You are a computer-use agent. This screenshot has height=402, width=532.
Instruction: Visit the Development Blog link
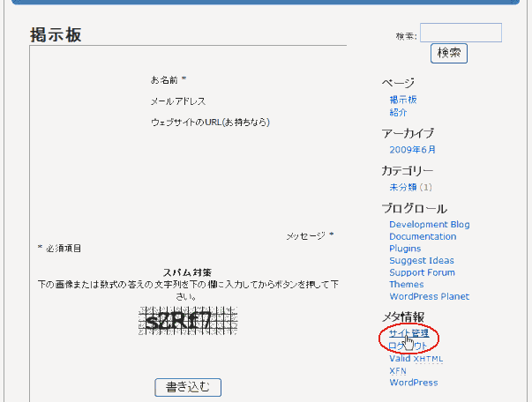[430, 225]
